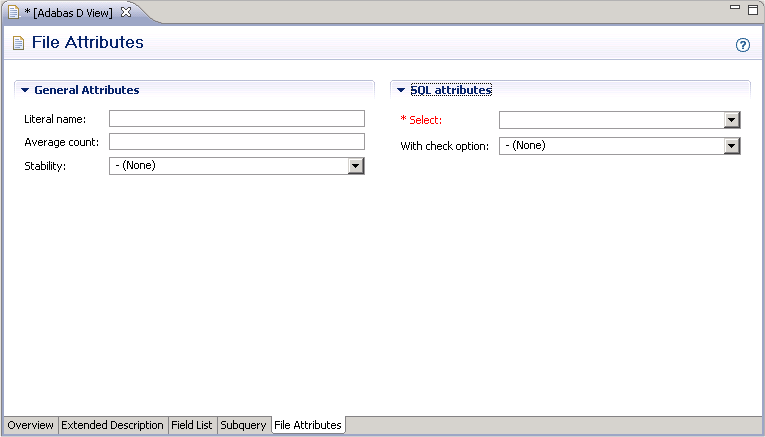Viewport: 765px width, 437px height.
Task: Click the General Attributes section title
Action: pos(87,90)
